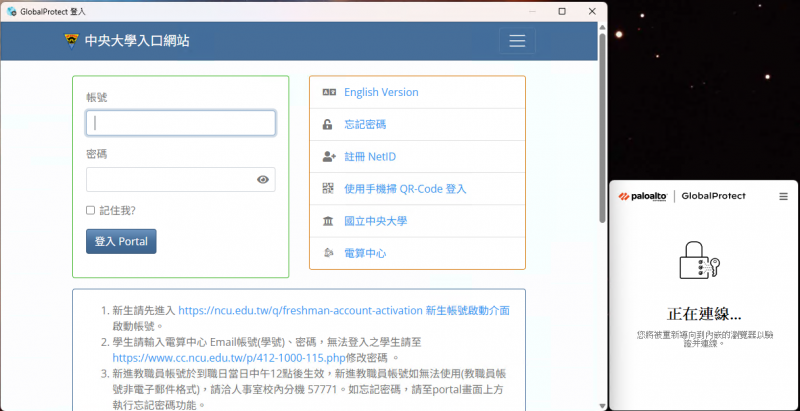The width and height of the screenshot is (800, 411).
Task: Select 使用手機掃 QR-Code 登入 entry
Action: 405,189
